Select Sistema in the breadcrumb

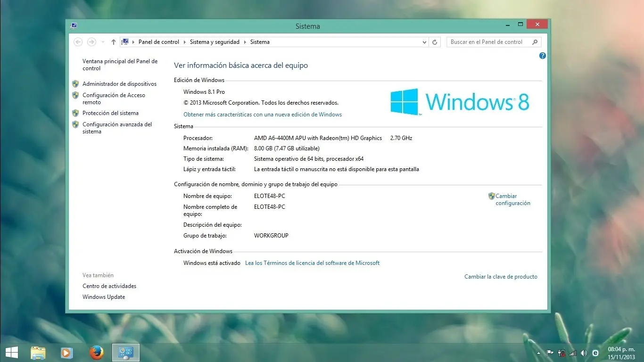click(260, 42)
